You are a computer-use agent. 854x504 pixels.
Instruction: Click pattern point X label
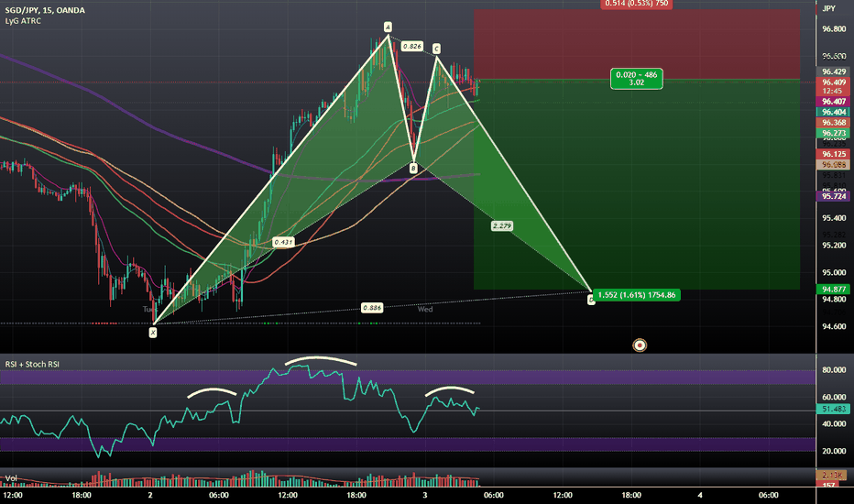tap(153, 333)
